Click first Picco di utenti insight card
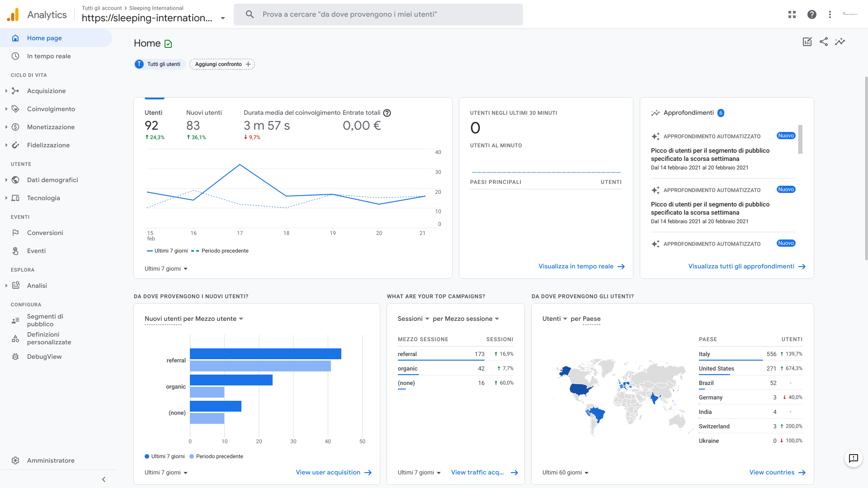 point(723,151)
